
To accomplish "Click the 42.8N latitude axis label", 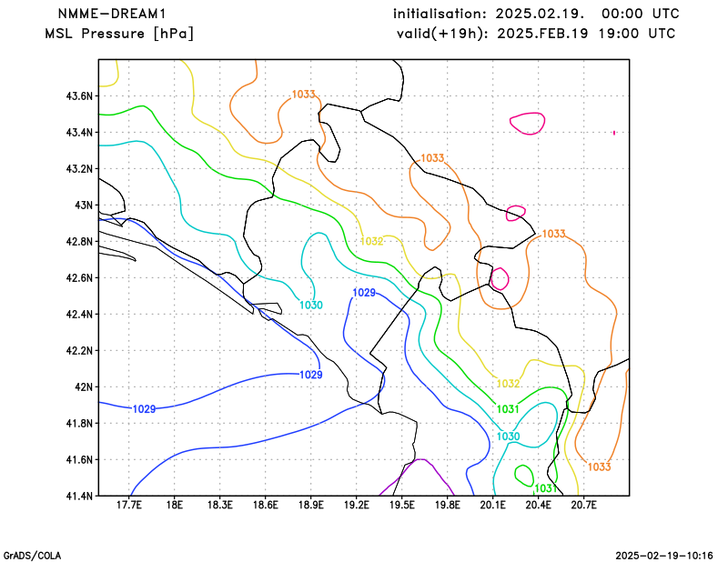I will coord(79,241).
